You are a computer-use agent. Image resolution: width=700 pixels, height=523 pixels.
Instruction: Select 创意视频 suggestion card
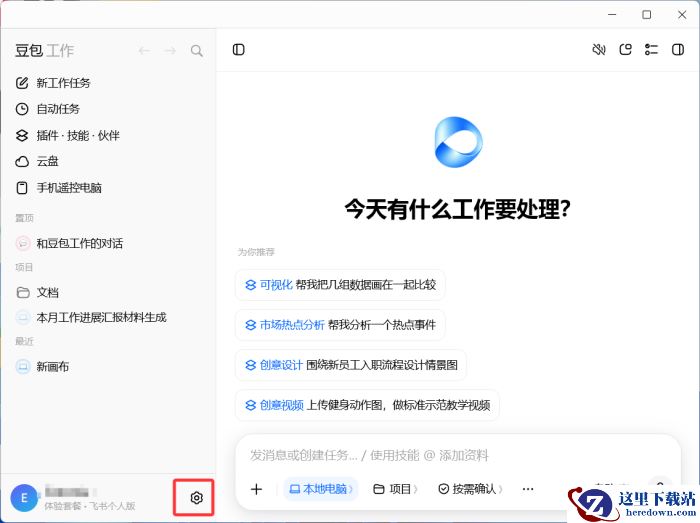pyautogui.click(x=367, y=405)
